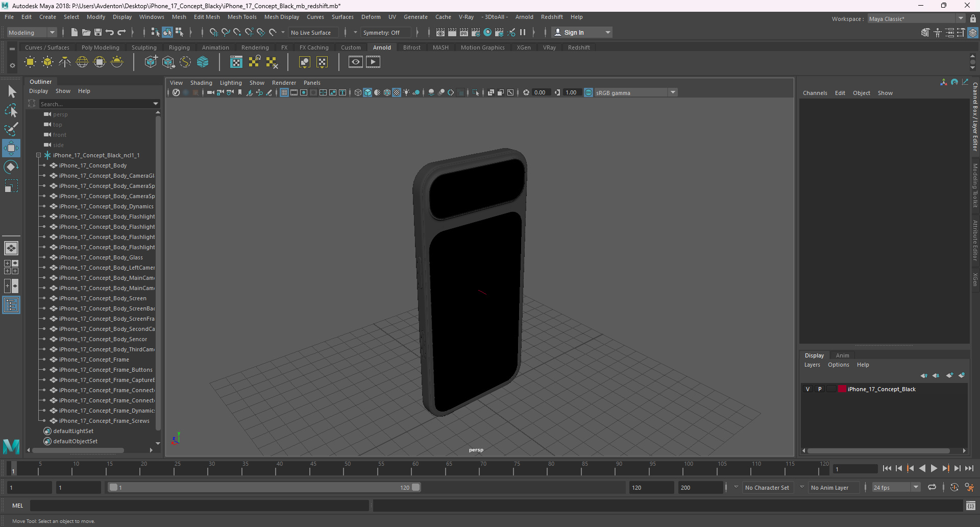Click the IPR render icon
980x527 pixels.
click(x=464, y=32)
